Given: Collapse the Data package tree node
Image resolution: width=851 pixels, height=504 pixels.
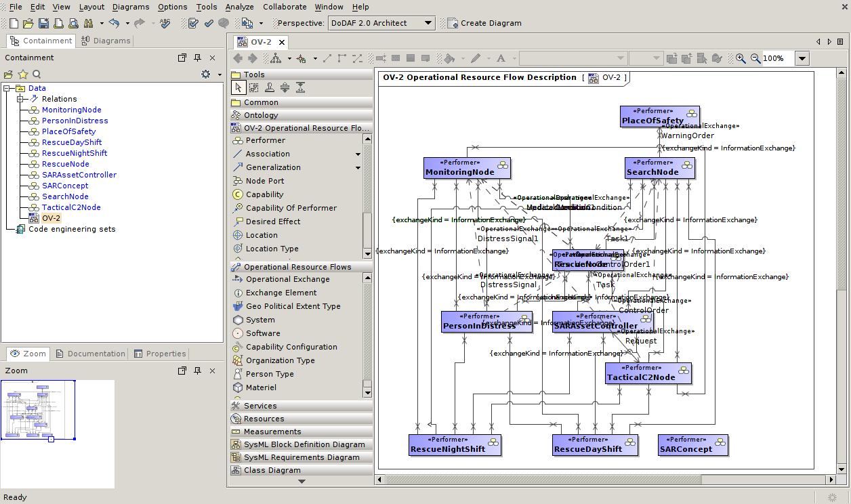Looking at the screenshot, I should [7, 88].
